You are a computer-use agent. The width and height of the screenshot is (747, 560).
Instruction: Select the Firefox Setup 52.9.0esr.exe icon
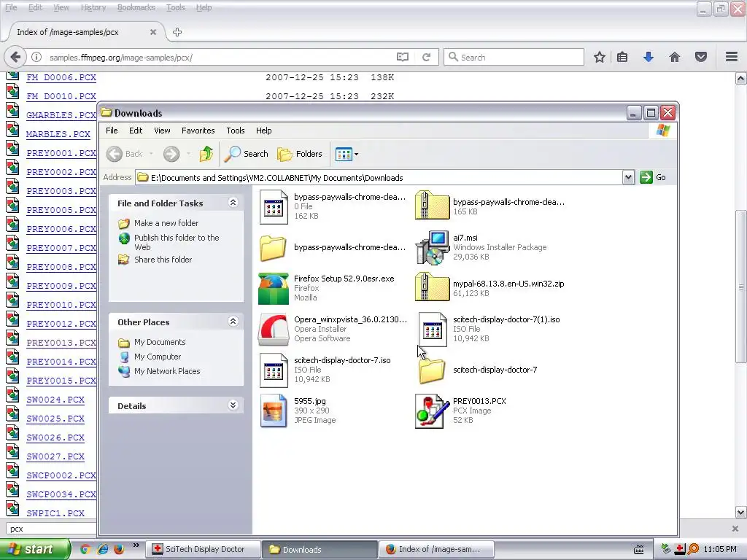[x=274, y=289]
